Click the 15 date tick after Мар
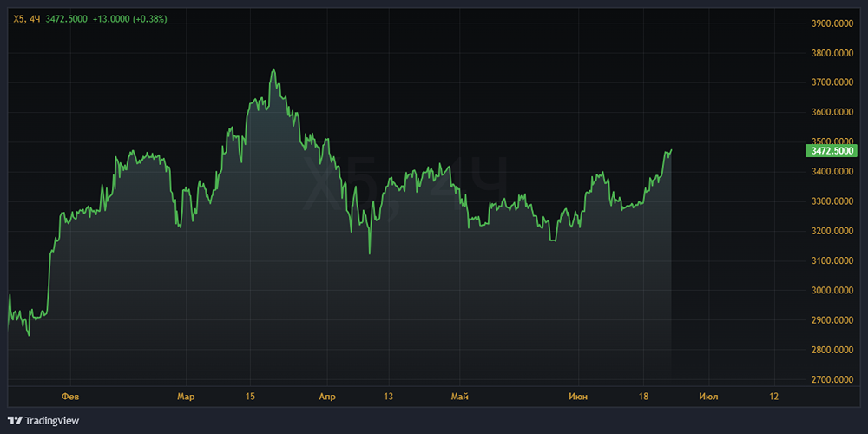Screen dimensions: 868x434 point(250,397)
